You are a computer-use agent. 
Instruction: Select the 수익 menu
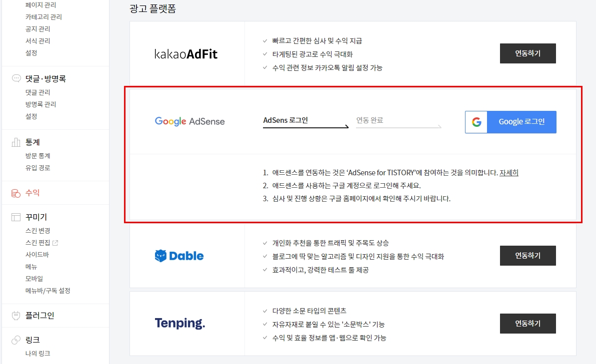[x=32, y=193]
